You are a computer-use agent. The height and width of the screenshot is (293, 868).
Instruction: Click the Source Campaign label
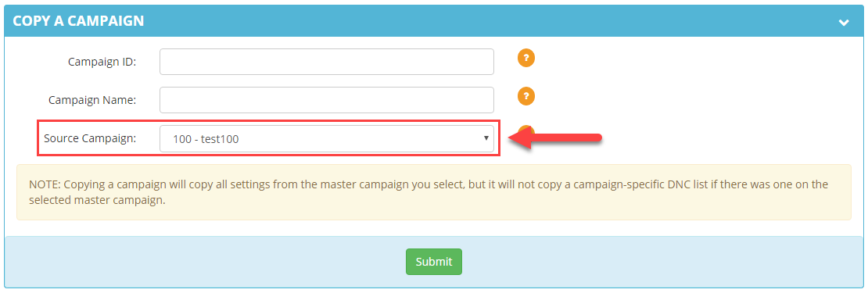pos(90,138)
